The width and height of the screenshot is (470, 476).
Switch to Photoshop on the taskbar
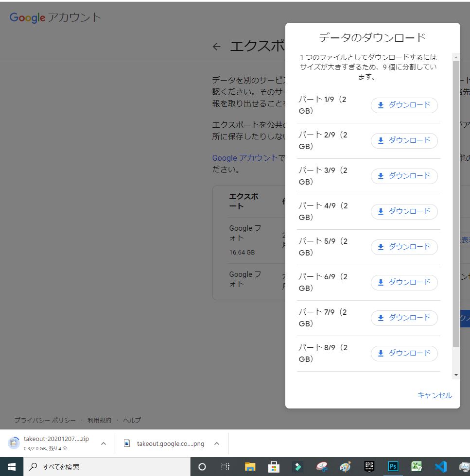tap(393, 467)
